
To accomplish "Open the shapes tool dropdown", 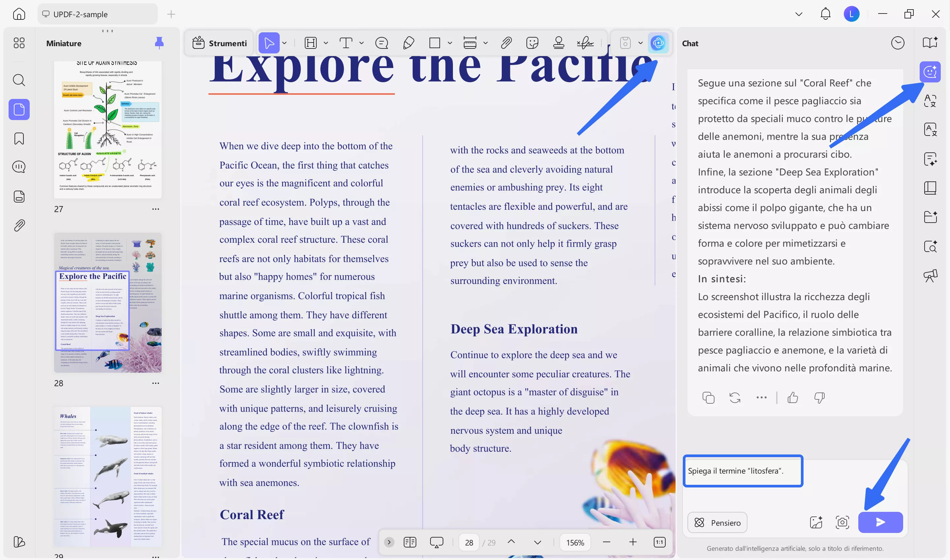I will [450, 43].
